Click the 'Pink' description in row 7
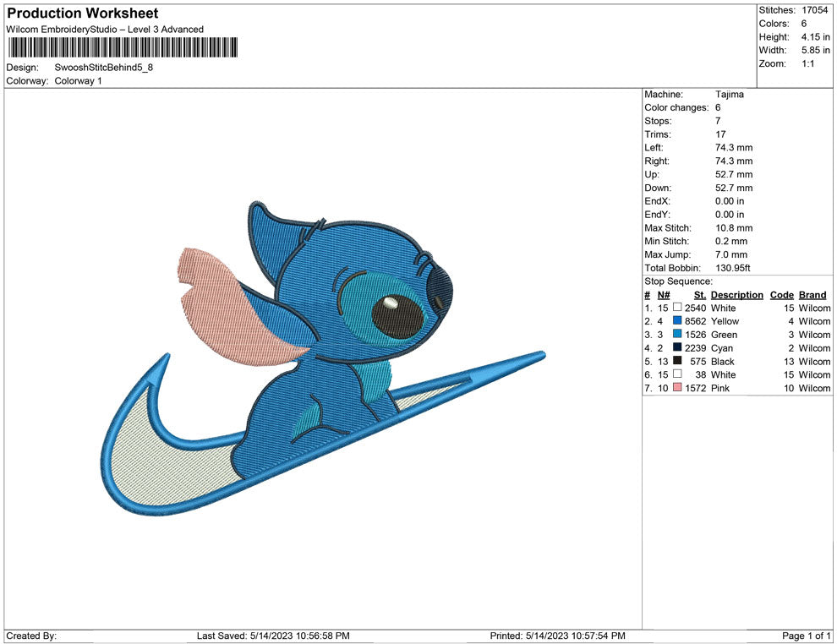This screenshot has width=837, height=644. (x=720, y=388)
